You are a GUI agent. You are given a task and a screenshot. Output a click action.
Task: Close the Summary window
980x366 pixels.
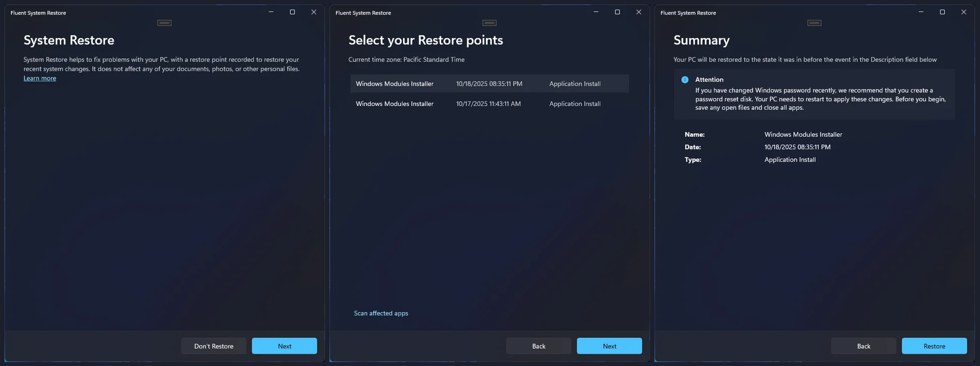[x=963, y=12]
